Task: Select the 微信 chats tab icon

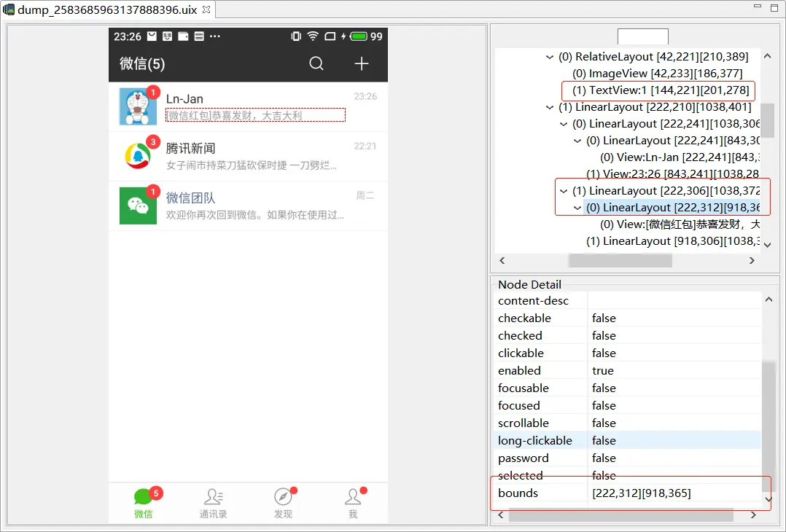Action: click(x=144, y=497)
